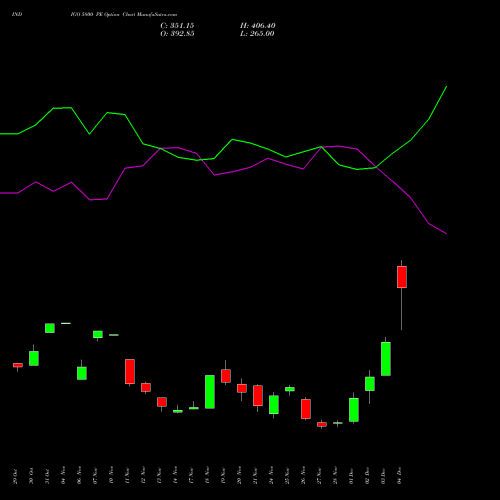The image size is (500, 500).
Task: Select the 18 Nov date label
Action: point(207,475)
